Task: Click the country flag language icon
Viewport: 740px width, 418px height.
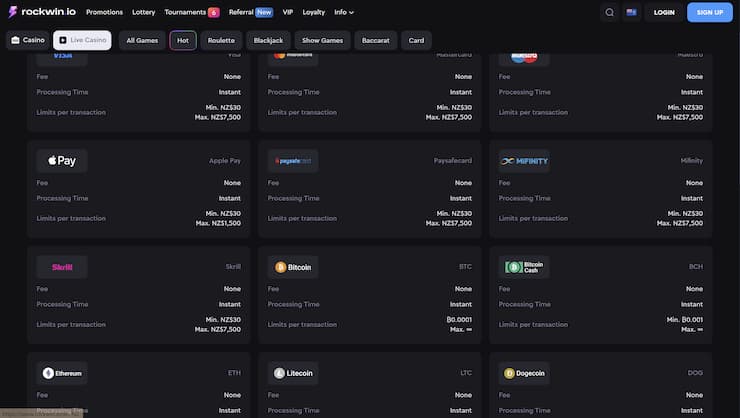Action: (x=631, y=12)
